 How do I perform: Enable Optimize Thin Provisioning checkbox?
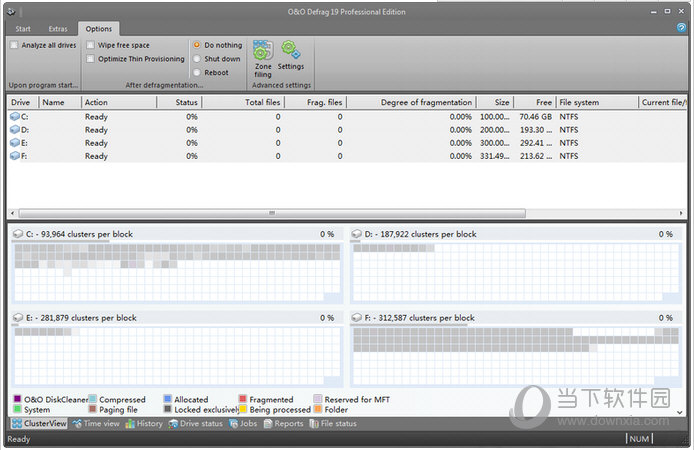click(90, 59)
